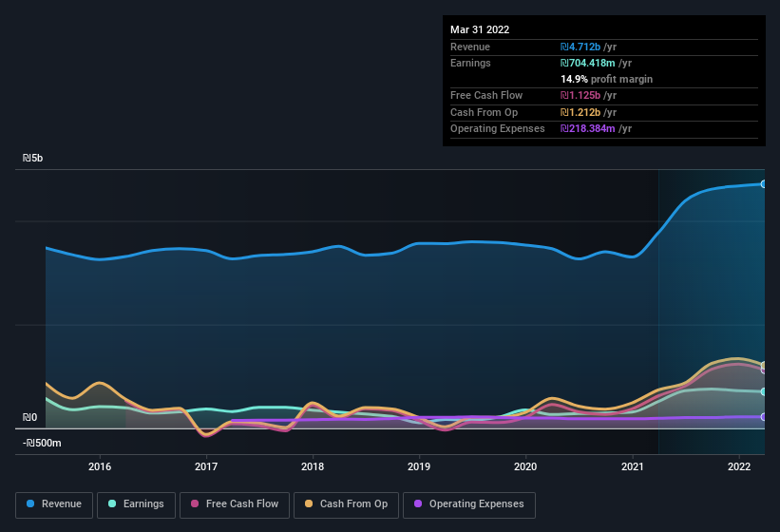Click the Revenue row label in tooltip
780x532 pixels.
[x=470, y=47]
